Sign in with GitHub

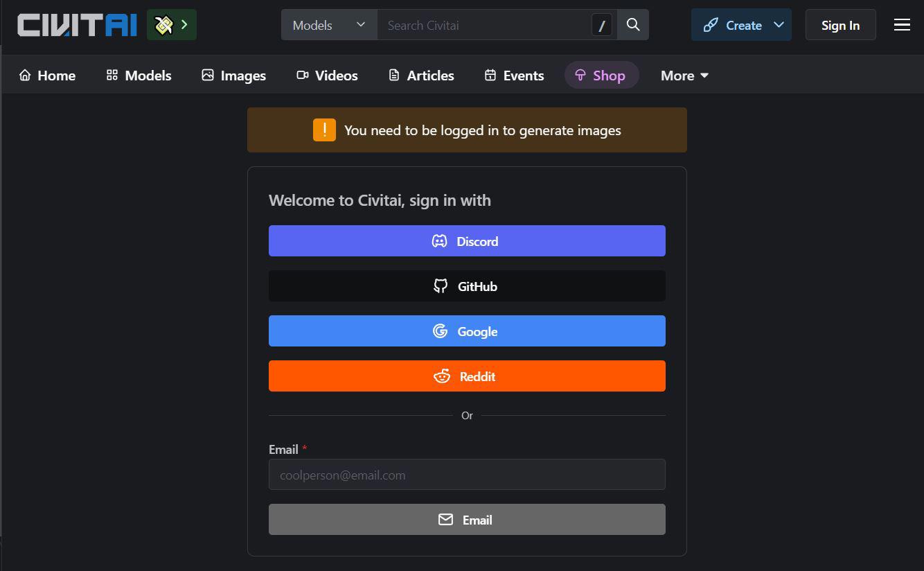pyautogui.click(x=467, y=286)
